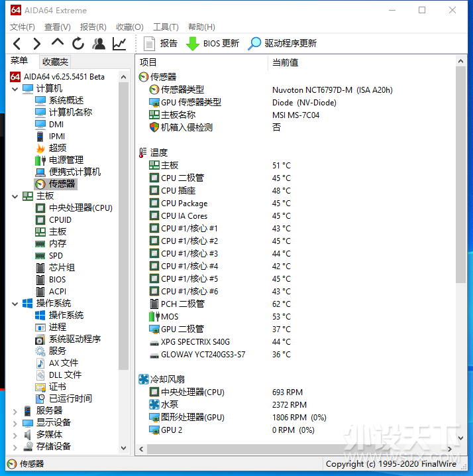
Task: Click the Back navigation arrow in toolbar
Action: [17, 44]
